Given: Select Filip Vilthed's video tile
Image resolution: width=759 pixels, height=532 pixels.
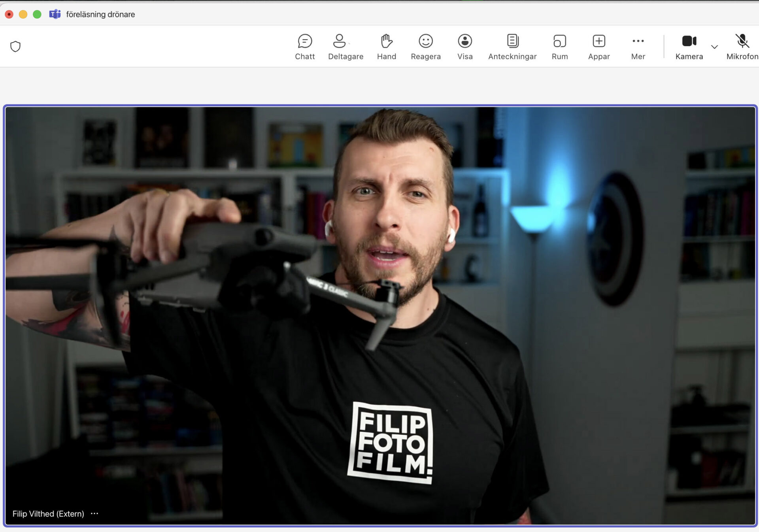Looking at the screenshot, I should 379,316.
